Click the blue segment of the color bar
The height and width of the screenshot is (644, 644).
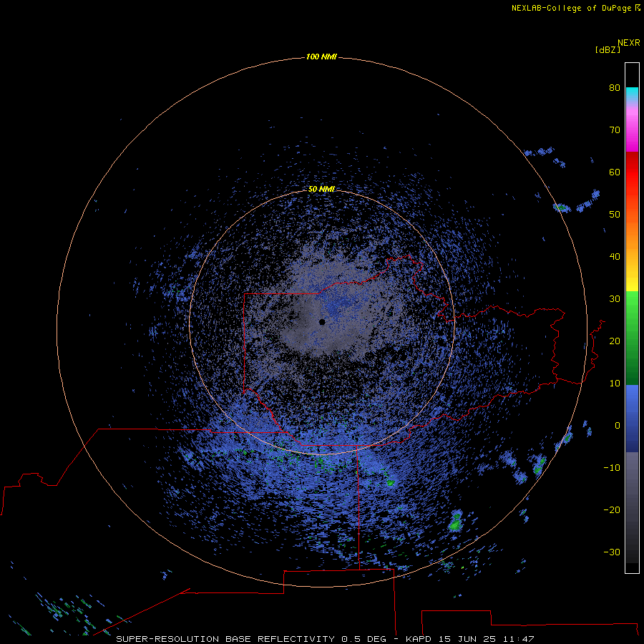(632, 418)
